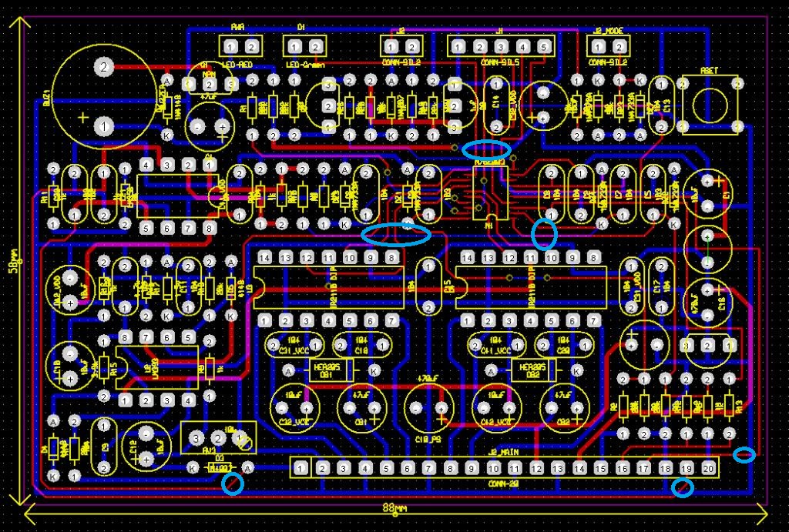Screen dimensions: 789x532
Task: Click the LED-Green label
Action: 305,65
